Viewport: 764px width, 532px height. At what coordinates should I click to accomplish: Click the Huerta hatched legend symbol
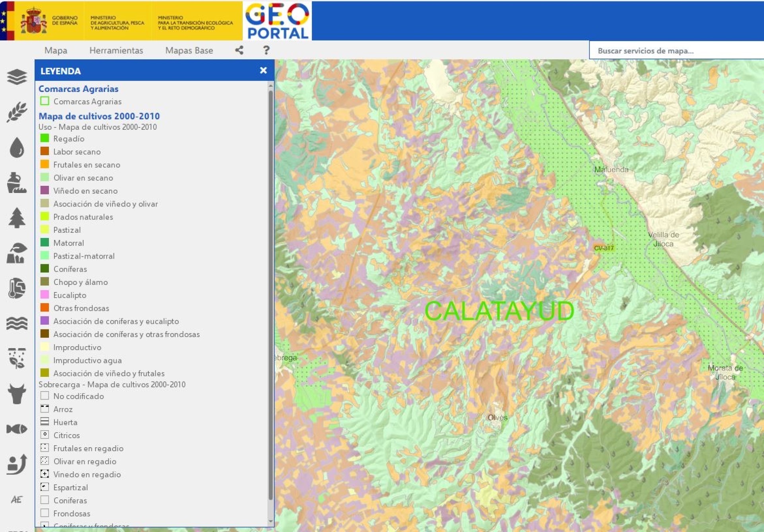pos(45,422)
